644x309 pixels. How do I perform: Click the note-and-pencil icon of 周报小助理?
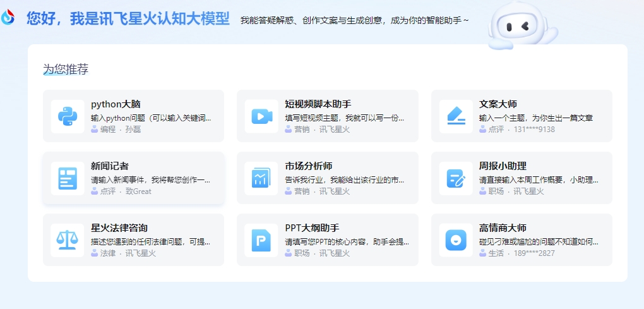456,178
